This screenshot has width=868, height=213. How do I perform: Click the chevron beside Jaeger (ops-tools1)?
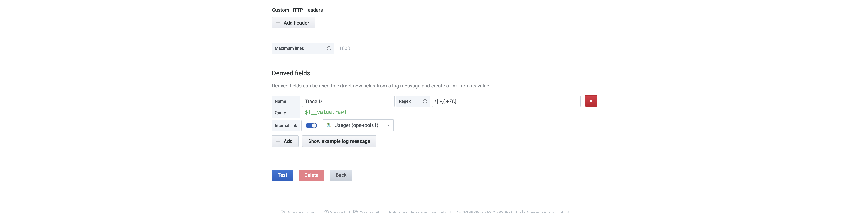(387, 125)
